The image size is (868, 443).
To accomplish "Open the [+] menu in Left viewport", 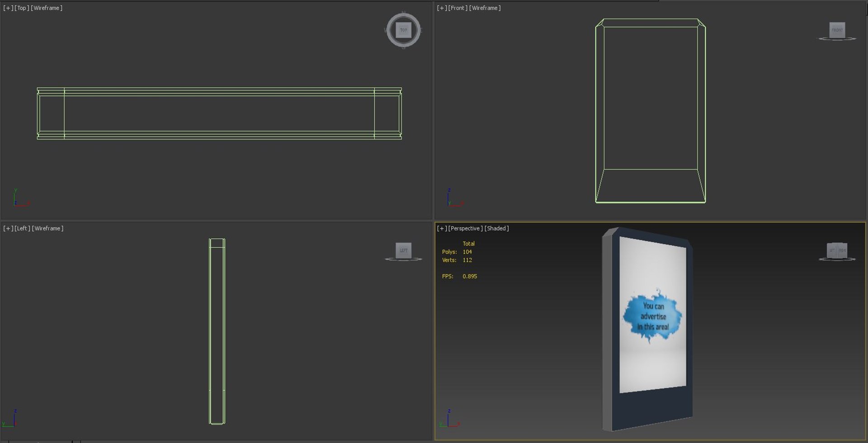I will point(8,228).
